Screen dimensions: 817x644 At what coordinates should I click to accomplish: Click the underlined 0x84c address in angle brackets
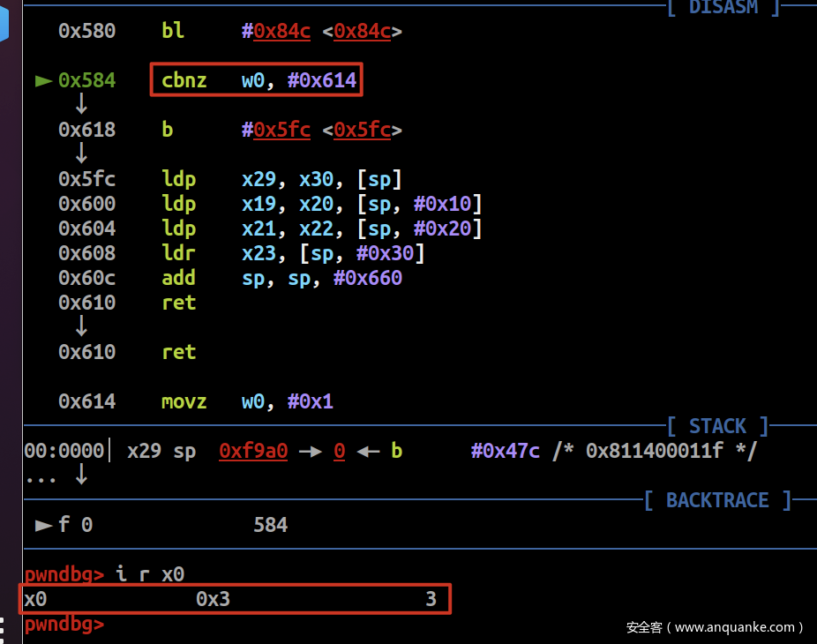(x=362, y=32)
